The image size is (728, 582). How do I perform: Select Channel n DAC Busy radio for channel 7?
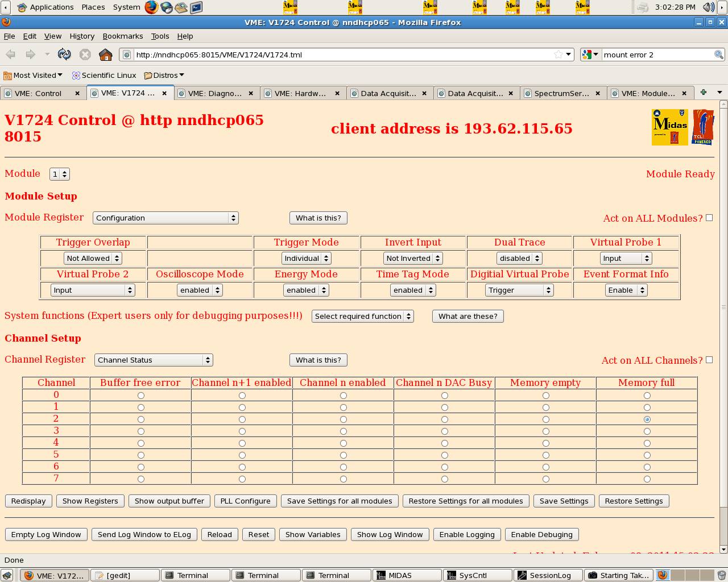point(445,479)
